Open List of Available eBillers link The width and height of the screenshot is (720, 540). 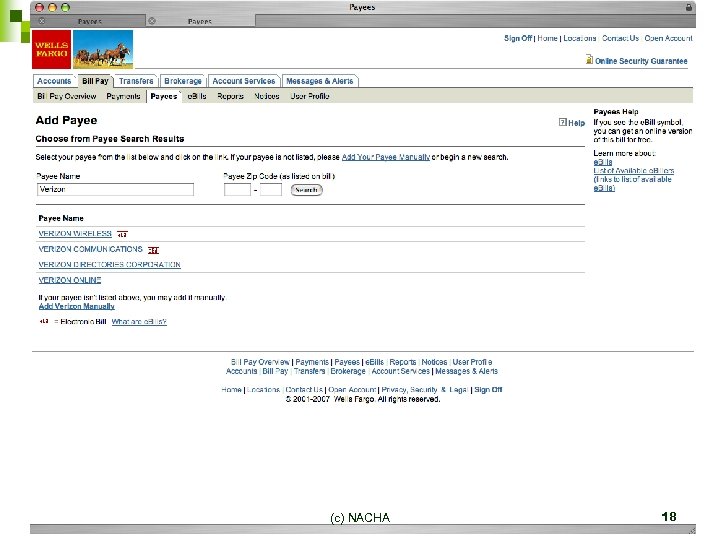point(634,170)
